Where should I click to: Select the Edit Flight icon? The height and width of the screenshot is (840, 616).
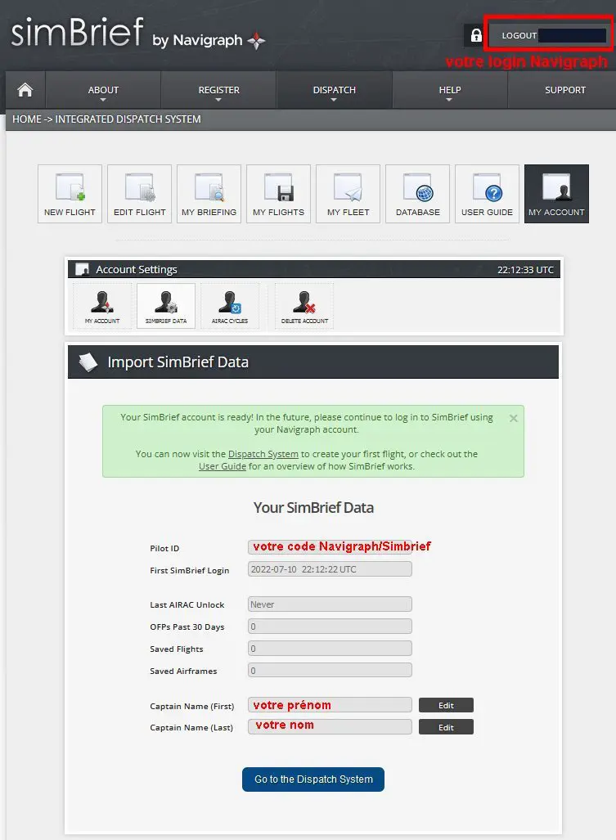coord(139,194)
